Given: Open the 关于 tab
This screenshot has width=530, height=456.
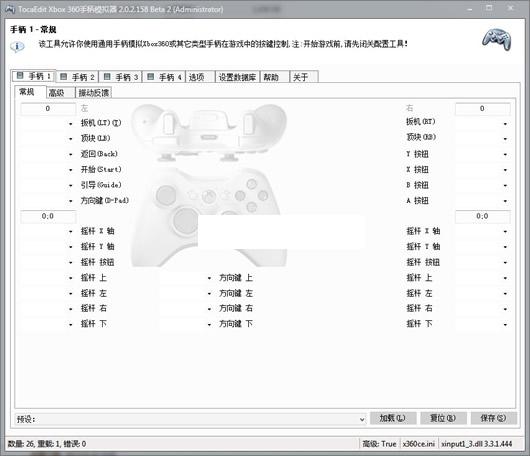Looking at the screenshot, I should [304, 77].
